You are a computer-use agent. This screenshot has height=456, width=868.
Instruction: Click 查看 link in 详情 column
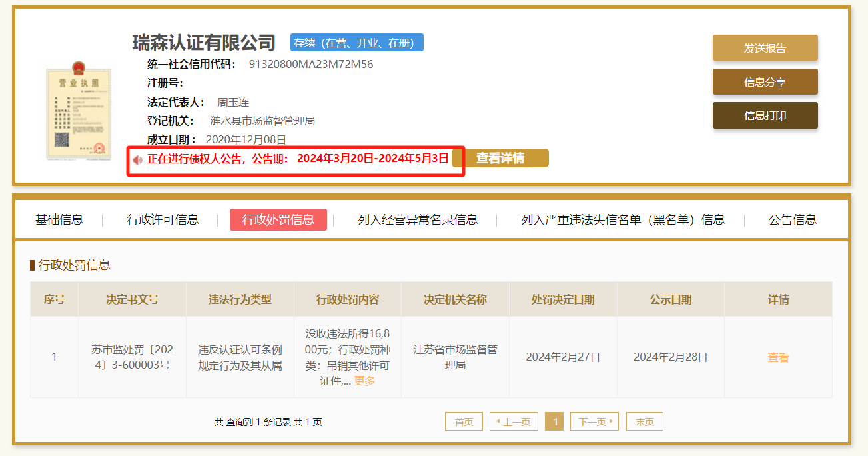click(x=777, y=357)
